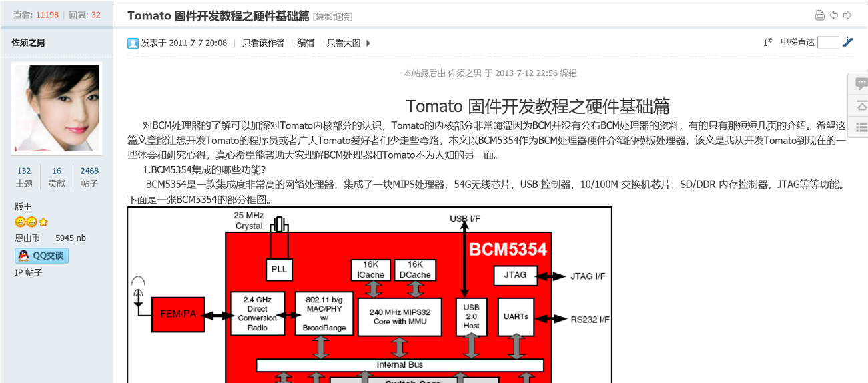Click the PLL box in the diagram
This screenshot has height=383, width=868.
279,270
